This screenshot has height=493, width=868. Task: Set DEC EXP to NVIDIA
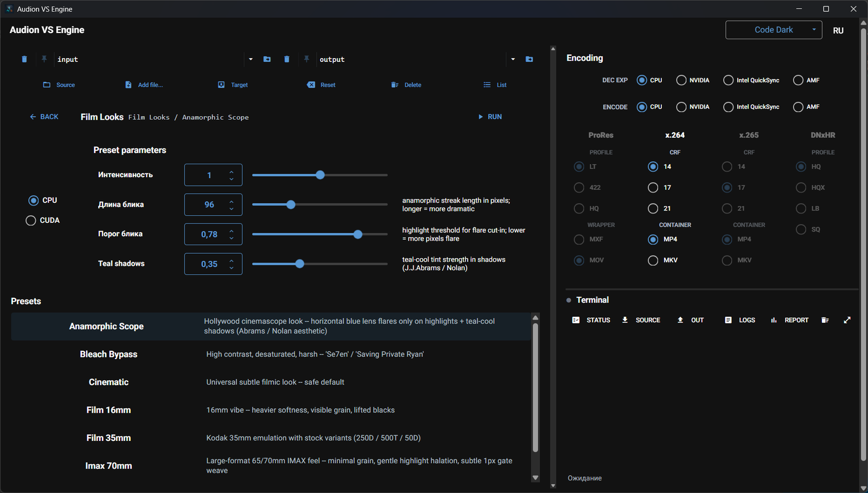[x=681, y=80]
